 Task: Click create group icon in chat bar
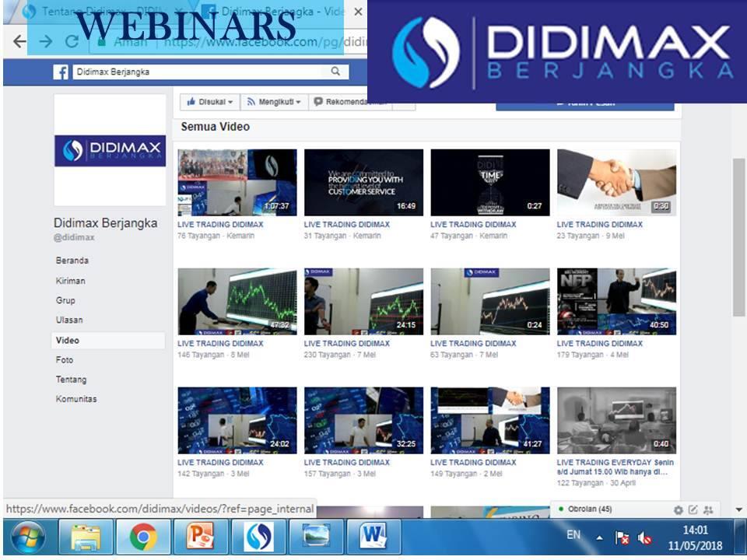coord(708,510)
